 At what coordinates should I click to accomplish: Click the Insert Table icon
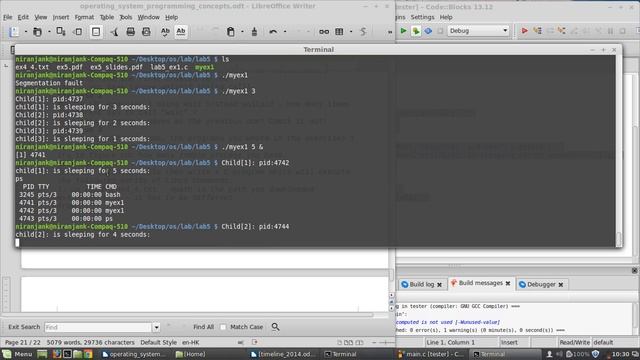tap(339, 31)
